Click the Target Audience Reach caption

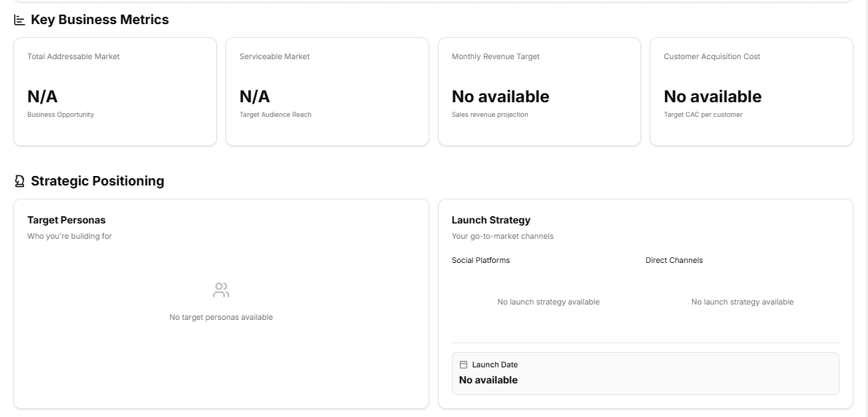tap(275, 115)
